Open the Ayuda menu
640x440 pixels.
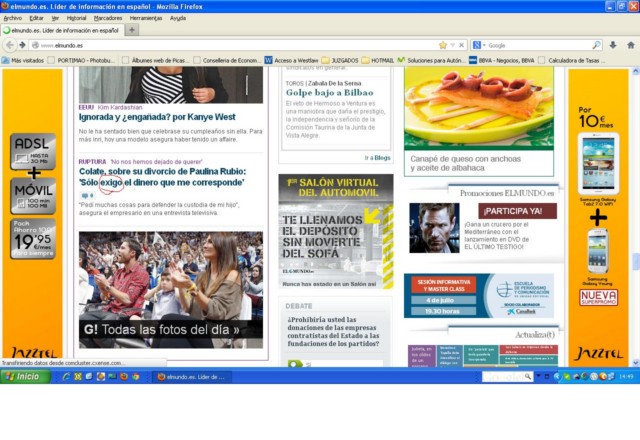coord(178,18)
